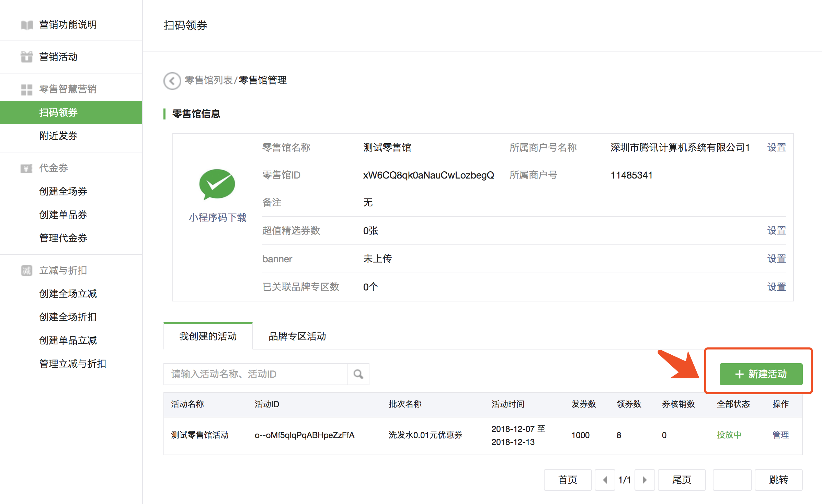
Task: Click 设置 link in banner row
Action: click(x=776, y=259)
